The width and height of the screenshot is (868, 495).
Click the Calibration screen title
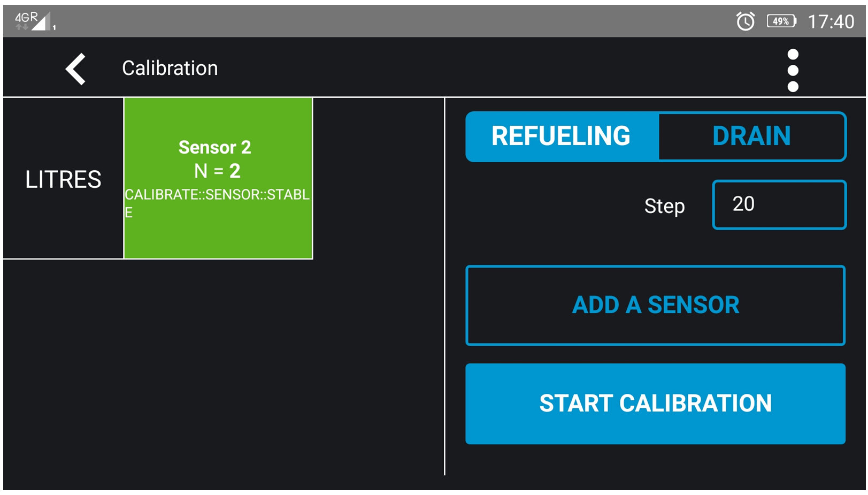170,68
